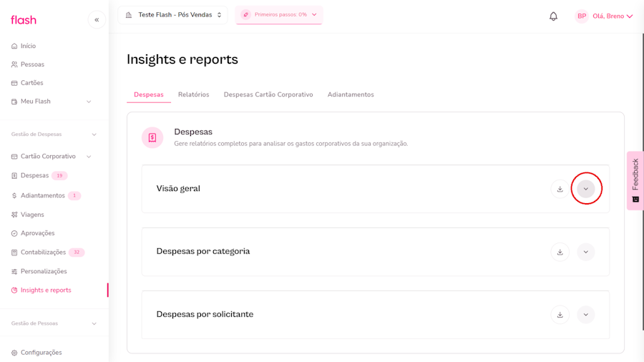Click the Adiantamentos badge showing 1
644x362 pixels.
click(74, 196)
